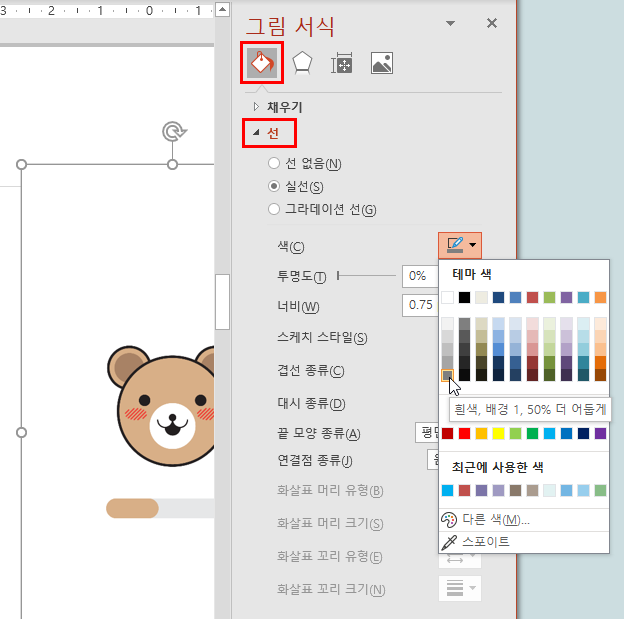This screenshot has height=619, width=624.
Task: Pick the 스포이트 eyedropper tool
Action: tap(485, 541)
